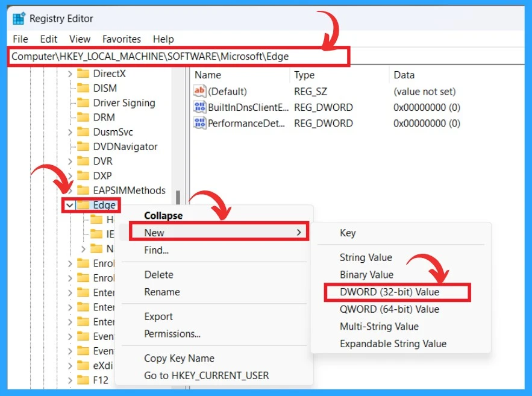
Task: Select the Edge key label
Action: pyautogui.click(x=104, y=206)
